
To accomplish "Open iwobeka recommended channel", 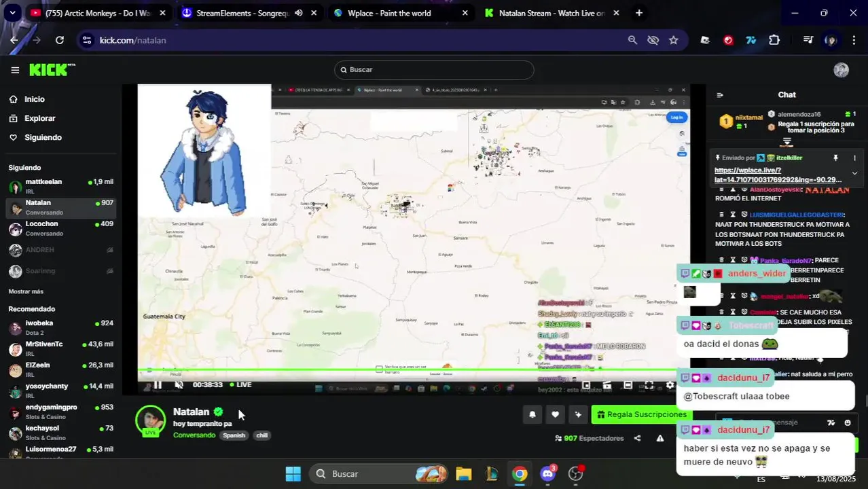I will [61, 327].
